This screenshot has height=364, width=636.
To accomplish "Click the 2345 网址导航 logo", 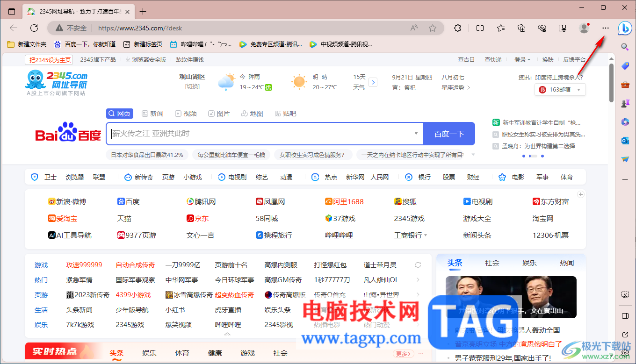I will pyautogui.click(x=57, y=80).
